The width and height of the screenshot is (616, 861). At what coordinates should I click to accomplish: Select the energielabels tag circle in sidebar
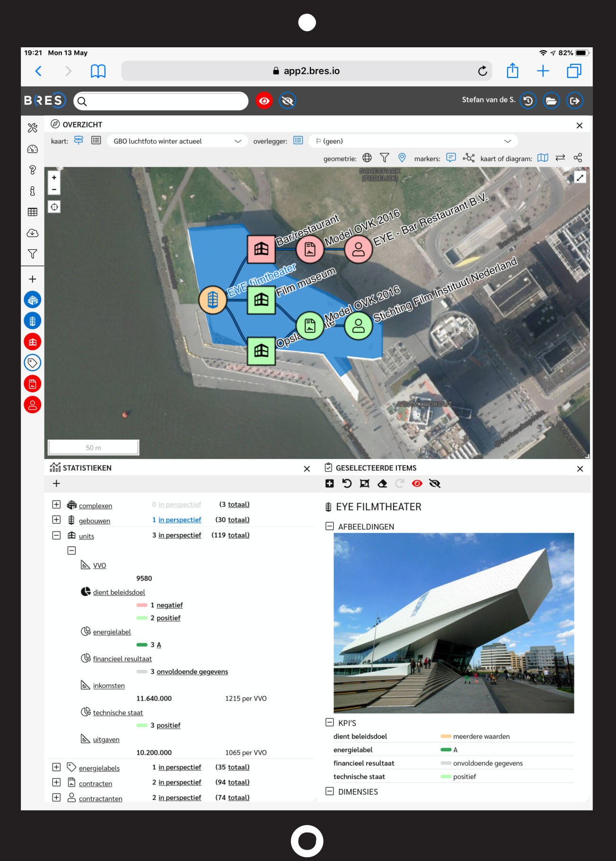(x=33, y=363)
